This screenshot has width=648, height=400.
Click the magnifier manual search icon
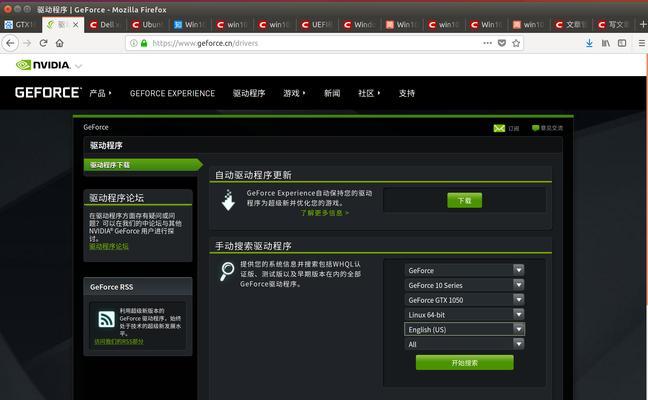tap(227, 271)
